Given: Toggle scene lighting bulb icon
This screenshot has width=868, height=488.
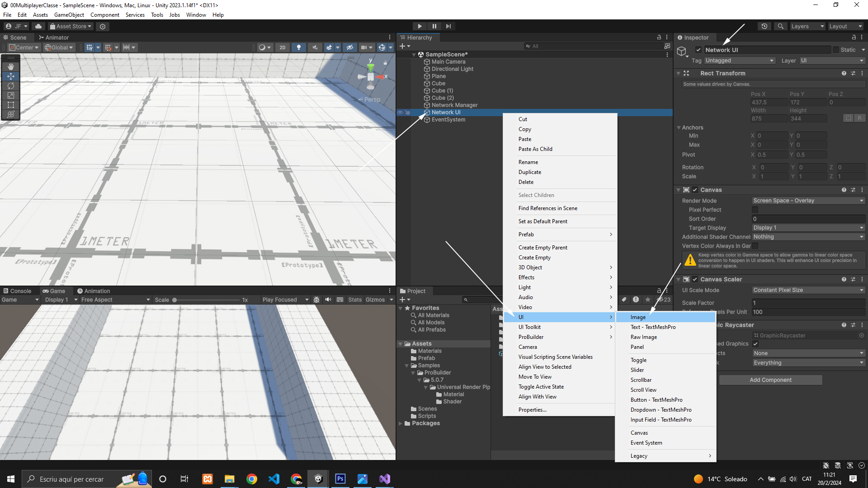Looking at the screenshot, I should tap(298, 47).
